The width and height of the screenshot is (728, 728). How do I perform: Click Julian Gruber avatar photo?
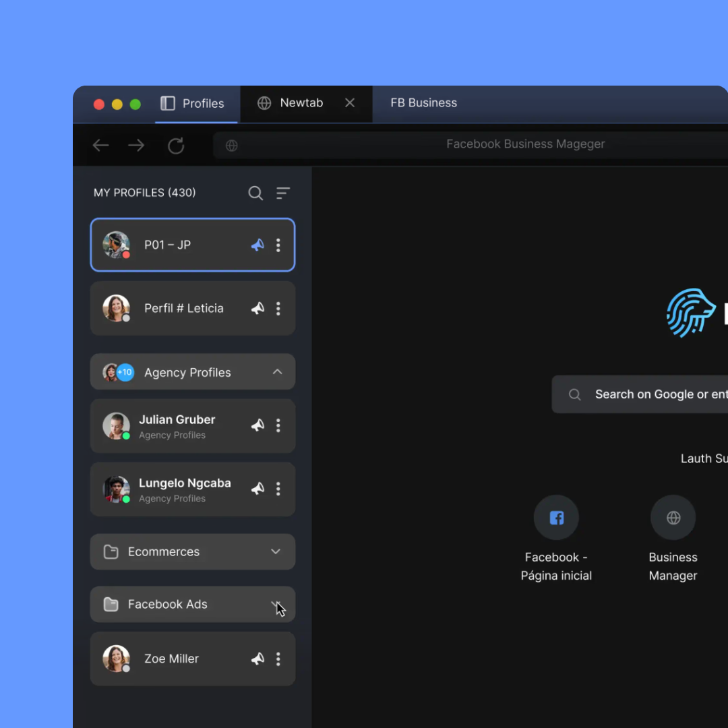(x=116, y=425)
